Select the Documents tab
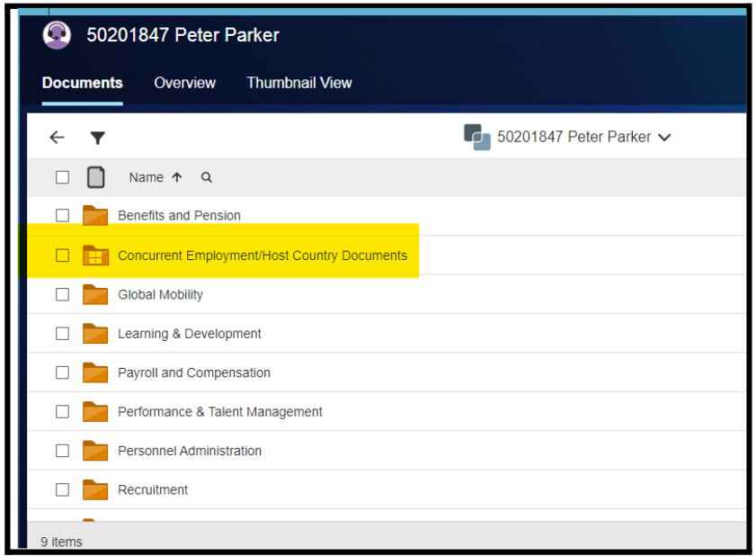This screenshot has width=756, height=556. click(82, 83)
